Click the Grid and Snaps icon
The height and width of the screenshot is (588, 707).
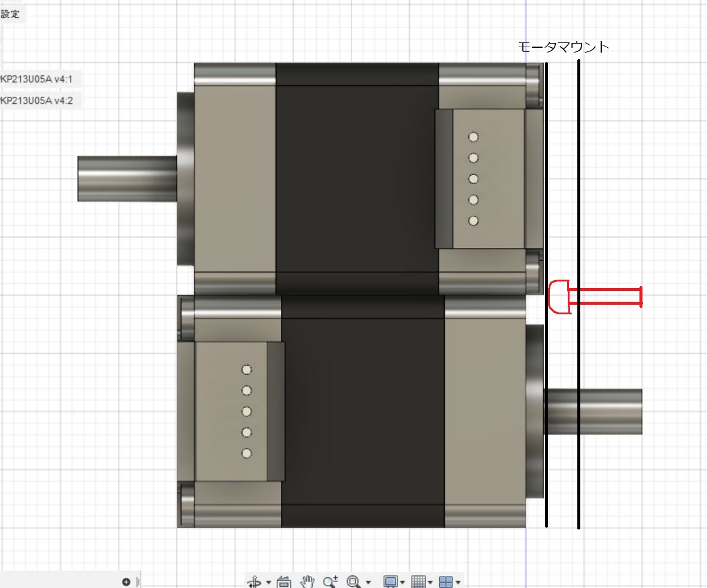point(418,581)
